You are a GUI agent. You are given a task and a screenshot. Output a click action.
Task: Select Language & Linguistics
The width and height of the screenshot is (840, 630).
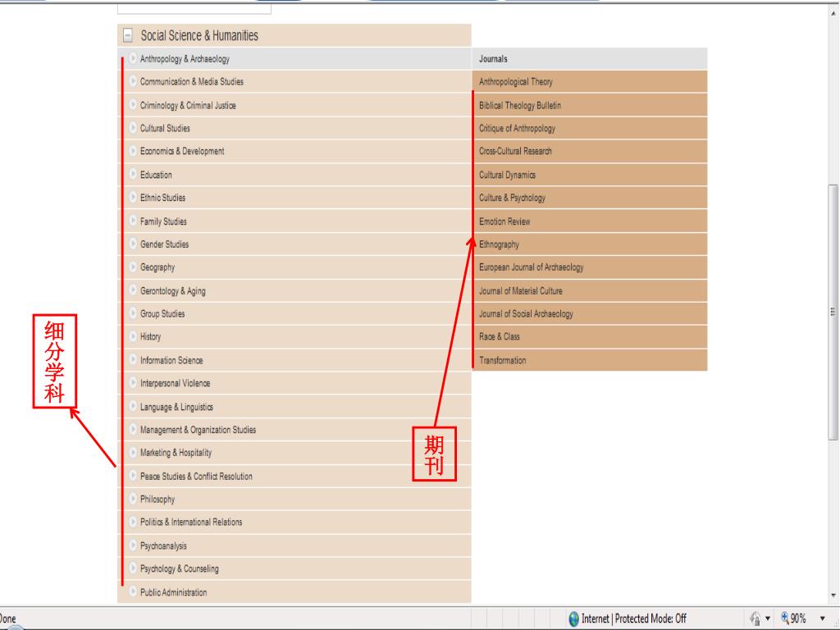point(176,407)
